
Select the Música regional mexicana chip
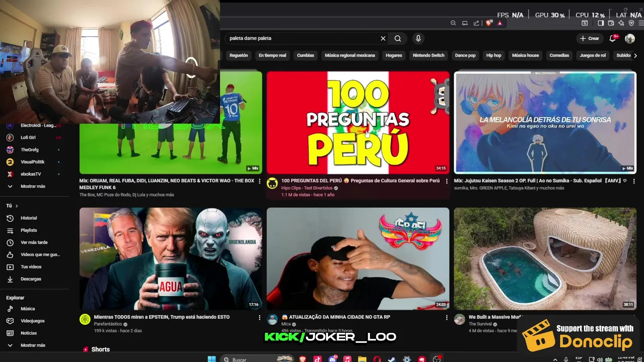point(350,55)
